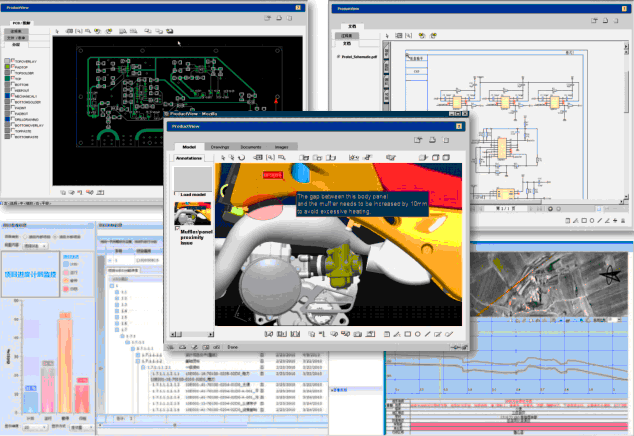Select the rectangle markup tool below the 3D model
Viewport: 634px width, 436px height.
407,333
